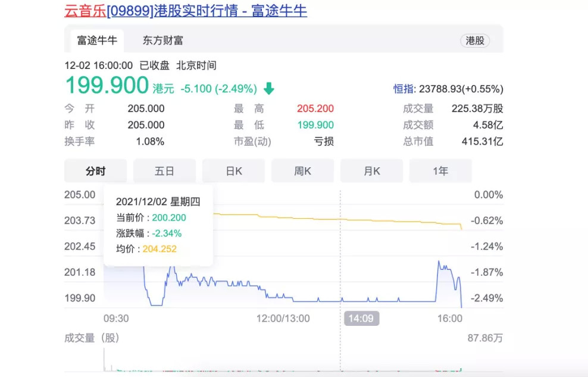Select the 周K chart tab

click(302, 171)
